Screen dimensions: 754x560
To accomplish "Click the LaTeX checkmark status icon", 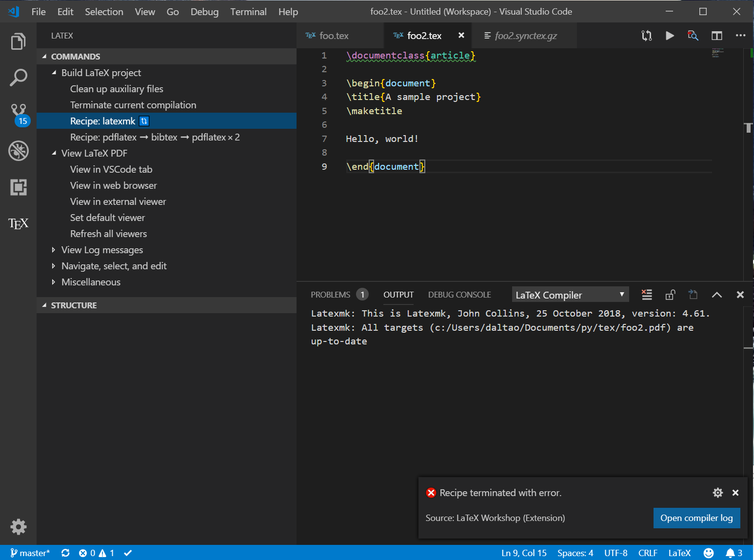I will [x=128, y=553].
